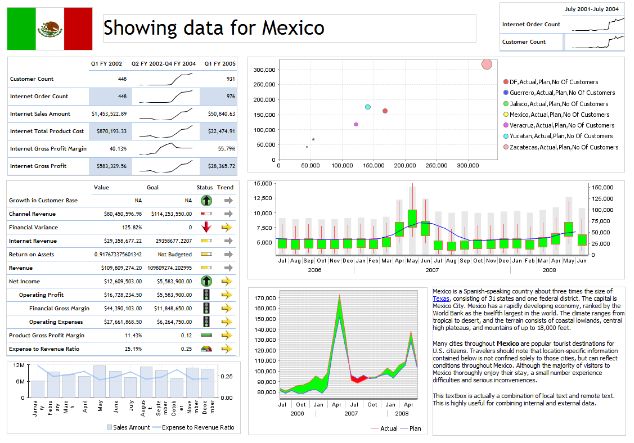
Task: Click the Financial Variance row label
Action: pyautogui.click(x=33, y=227)
